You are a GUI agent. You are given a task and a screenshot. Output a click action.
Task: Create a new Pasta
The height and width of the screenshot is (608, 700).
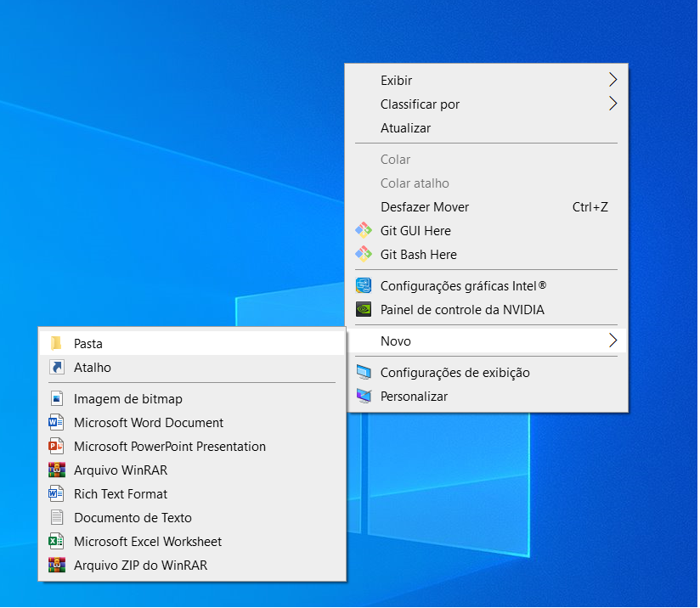point(192,343)
